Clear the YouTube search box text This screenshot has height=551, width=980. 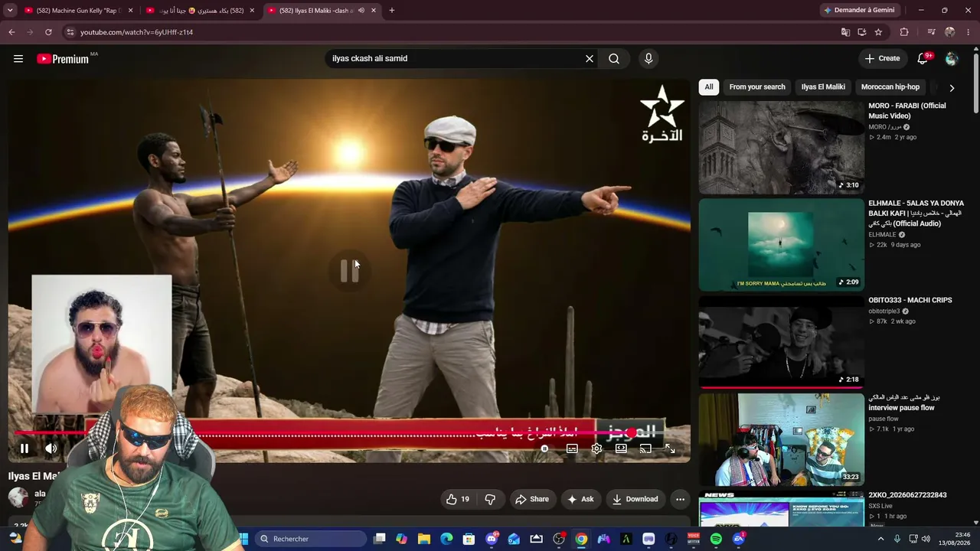coord(590,59)
